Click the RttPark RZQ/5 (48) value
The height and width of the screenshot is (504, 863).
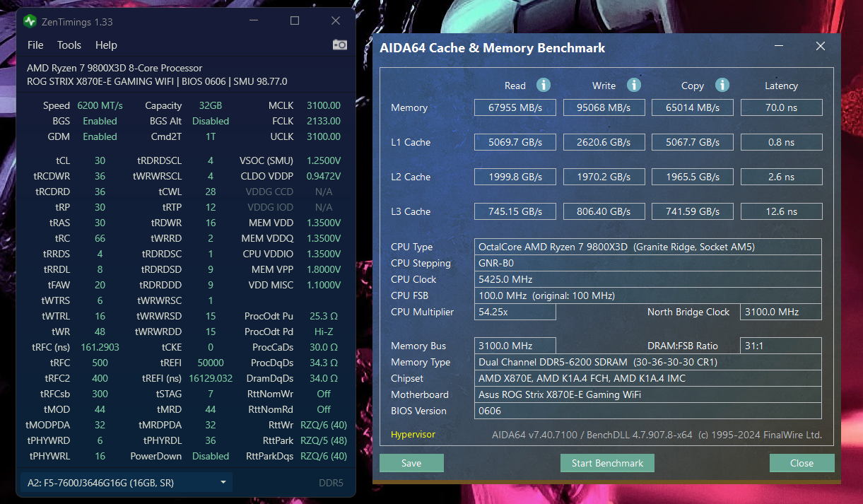tap(324, 440)
